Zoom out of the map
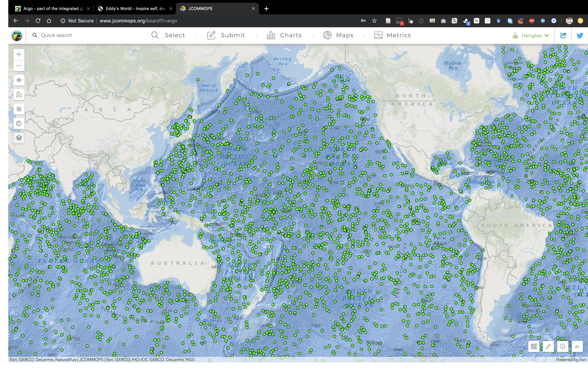The width and height of the screenshot is (588, 372). click(19, 66)
